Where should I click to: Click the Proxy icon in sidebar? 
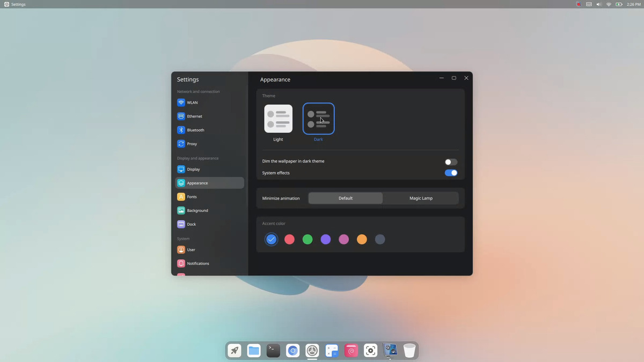[181, 144]
